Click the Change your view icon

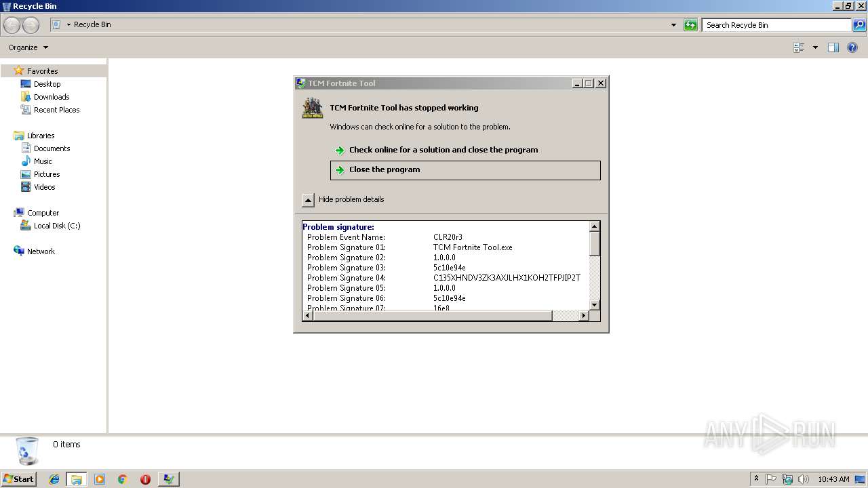click(799, 47)
